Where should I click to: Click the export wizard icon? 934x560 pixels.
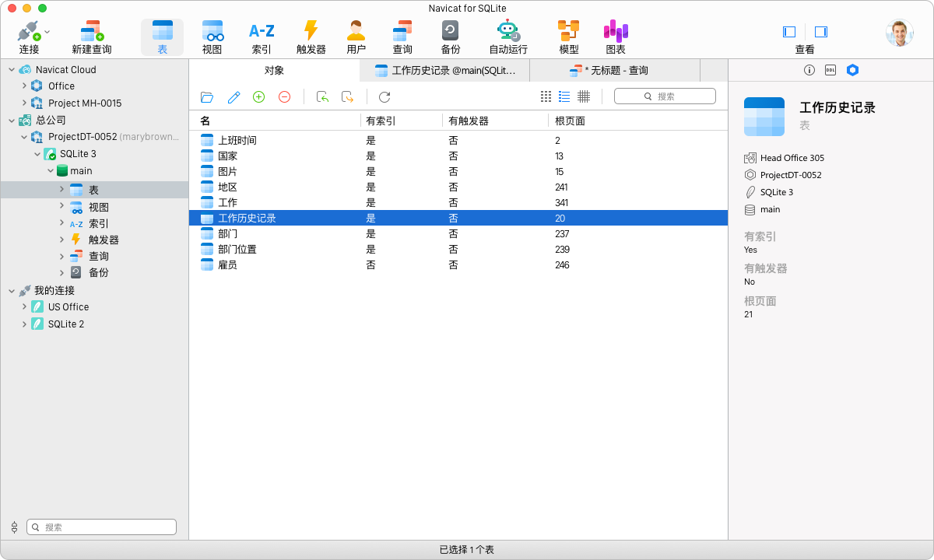348,97
